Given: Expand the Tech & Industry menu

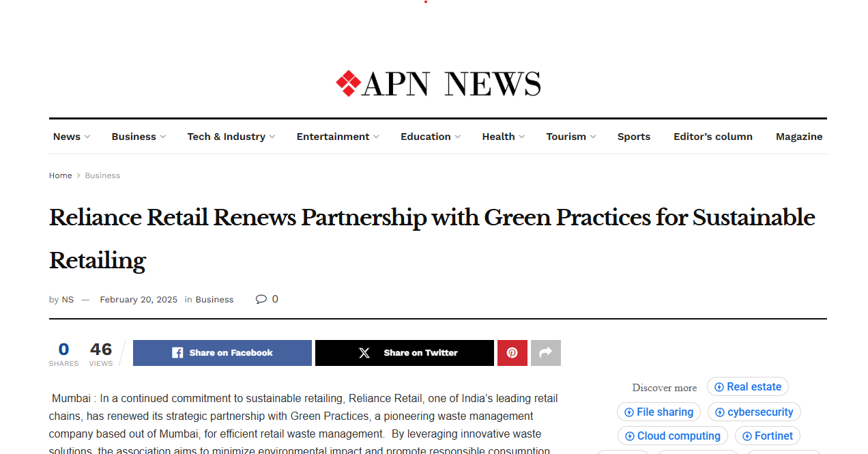Looking at the screenshot, I should coord(231,137).
